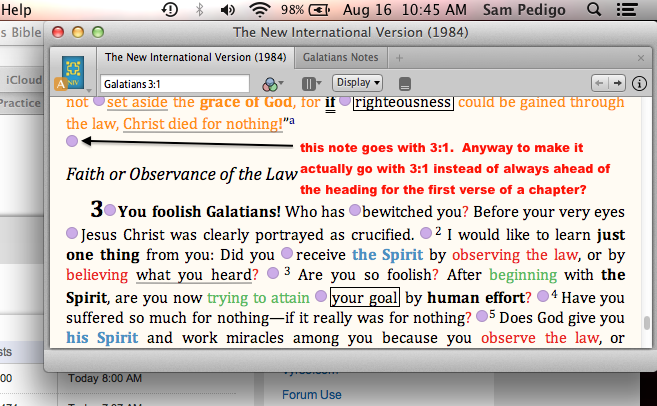The width and height of the screenshot is (657, 406).
Task: Click 'Today 8:00 AM' row in background window
Action: (105, 378)
